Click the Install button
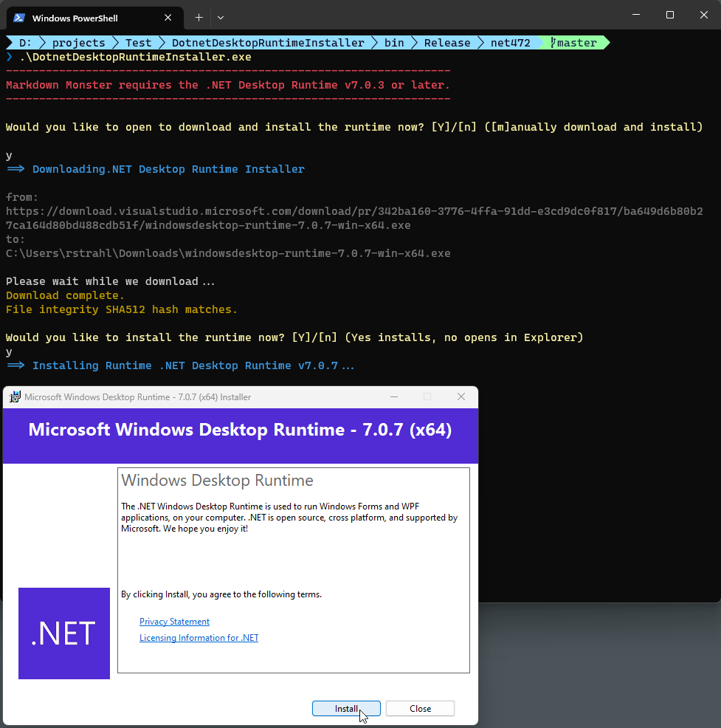This screenshot has height=728, width=721. pos(346,708)
